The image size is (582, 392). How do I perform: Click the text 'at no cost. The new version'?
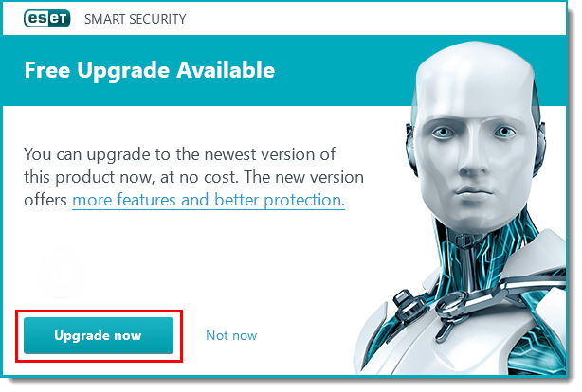(262, 177)
